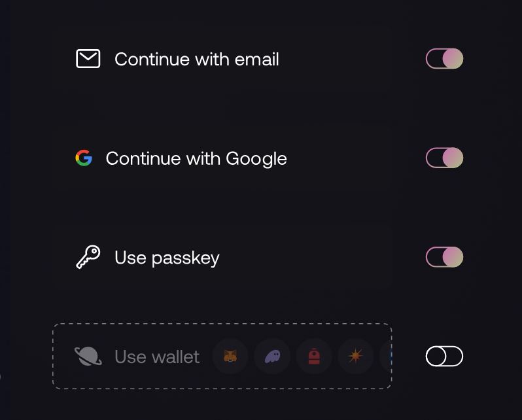The height and width of the screenshot is (420, 522).
Task: Click the partially hidden wallet icon at the row's edge
Action: [387, 357]
